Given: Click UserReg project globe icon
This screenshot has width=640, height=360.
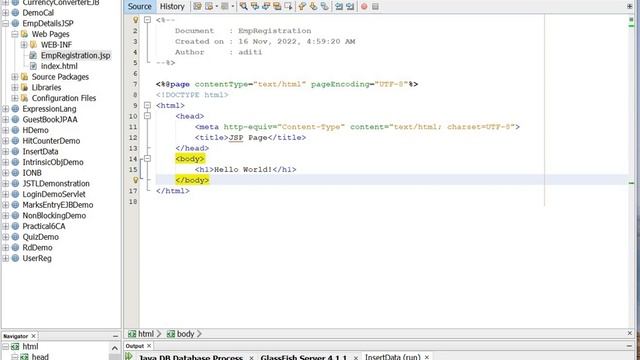Looking at the screenshot, I should 16,258.
